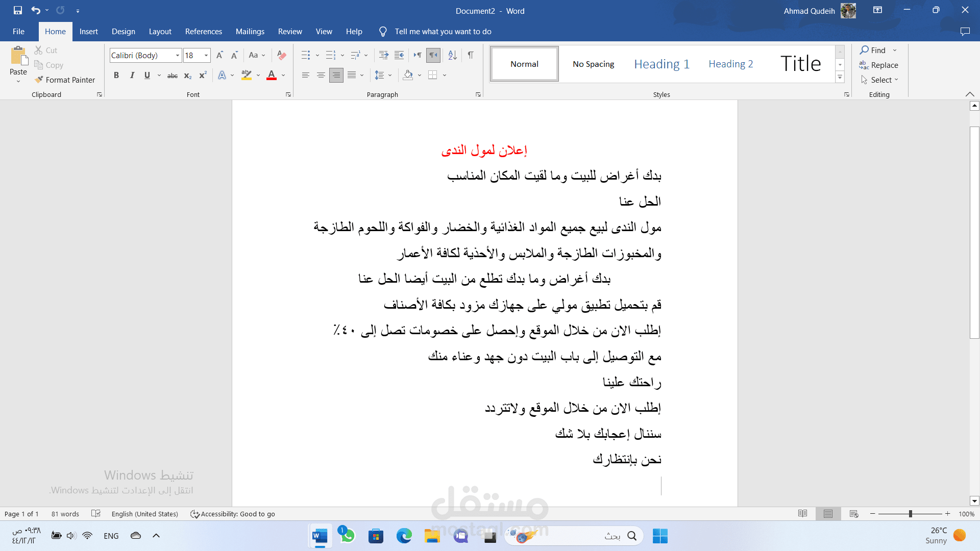This screenshot has height=551, width=980.
Task: Click the Clear All Formatting icon
Action: coord(281,55)
